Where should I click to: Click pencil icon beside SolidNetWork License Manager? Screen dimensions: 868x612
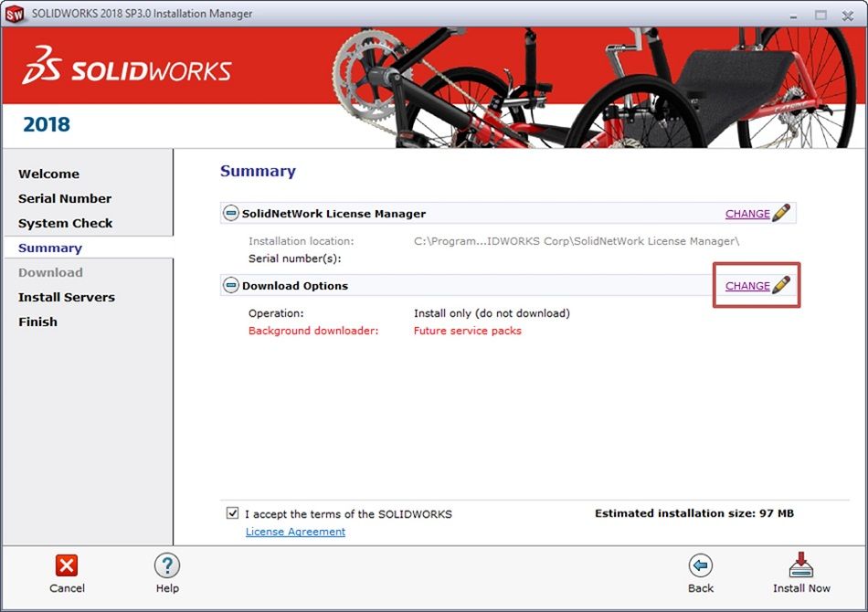(x=781, y=214)
